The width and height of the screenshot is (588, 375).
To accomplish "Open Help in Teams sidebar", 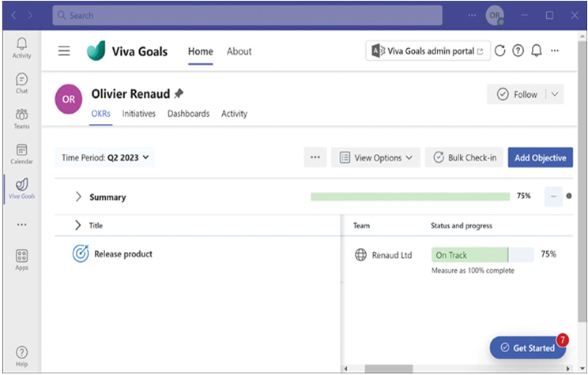I will 22,357.
